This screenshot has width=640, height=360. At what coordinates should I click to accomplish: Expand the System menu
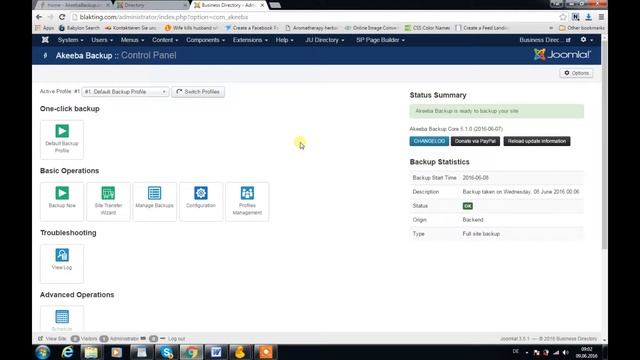point(70,40)
